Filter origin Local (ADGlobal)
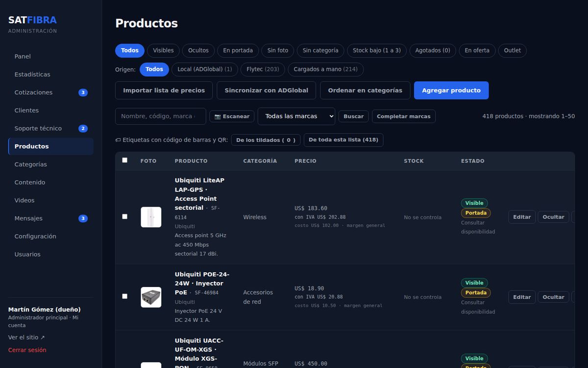The width and height of the screenshot is (588, 368). click(x=205, y=69)
